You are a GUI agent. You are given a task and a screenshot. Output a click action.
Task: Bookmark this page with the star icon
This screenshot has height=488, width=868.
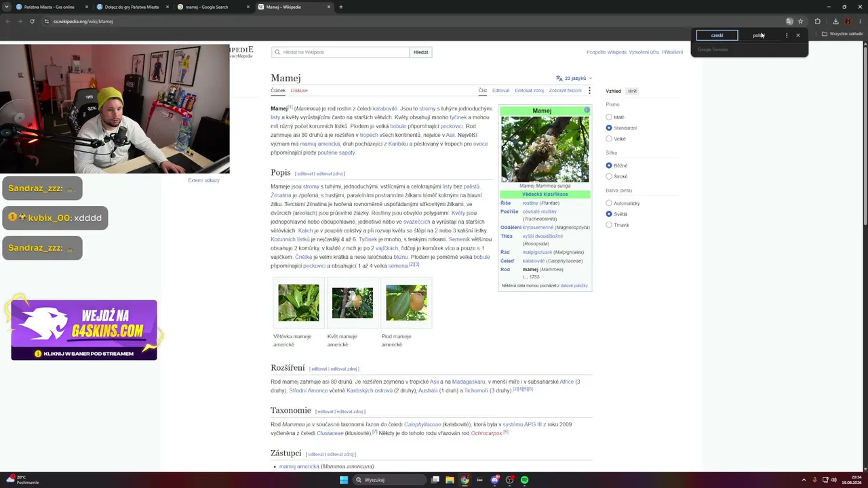[801, 21]
